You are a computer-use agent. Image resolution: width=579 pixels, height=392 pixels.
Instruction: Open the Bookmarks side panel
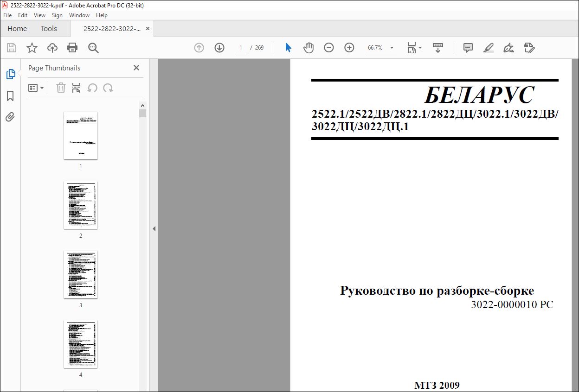[x=10, y=96]
